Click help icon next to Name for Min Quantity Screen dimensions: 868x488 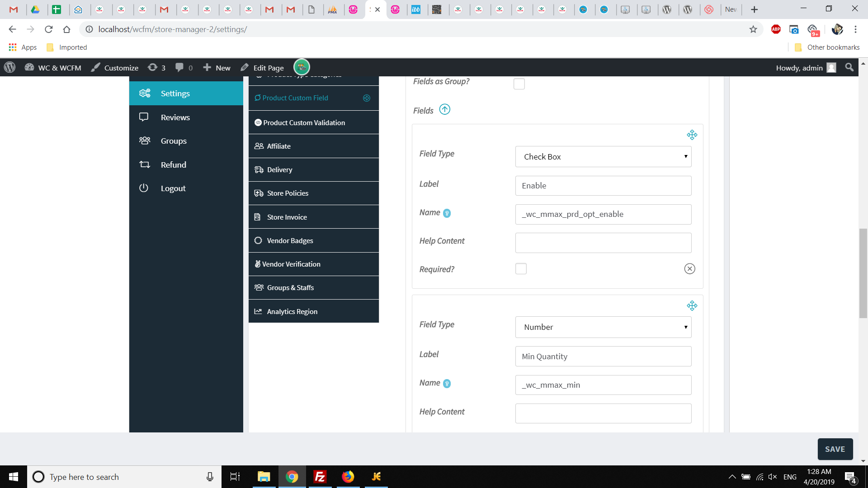tap(447, 384)
